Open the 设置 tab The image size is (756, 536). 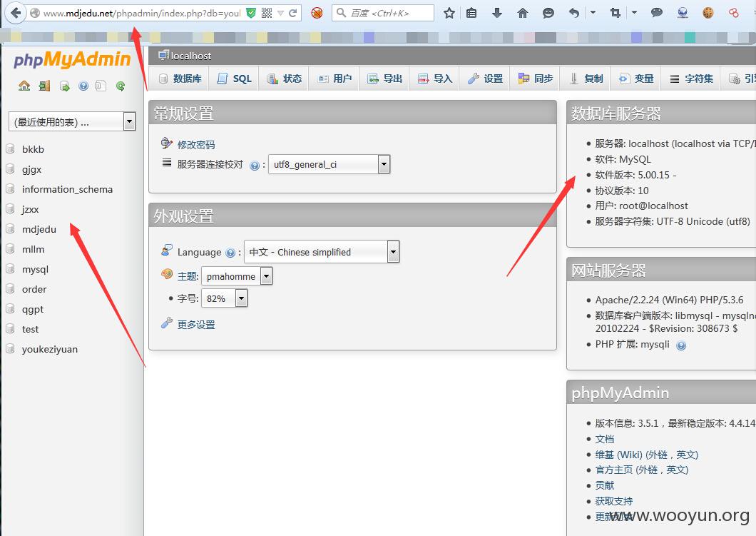pos(485,79)
